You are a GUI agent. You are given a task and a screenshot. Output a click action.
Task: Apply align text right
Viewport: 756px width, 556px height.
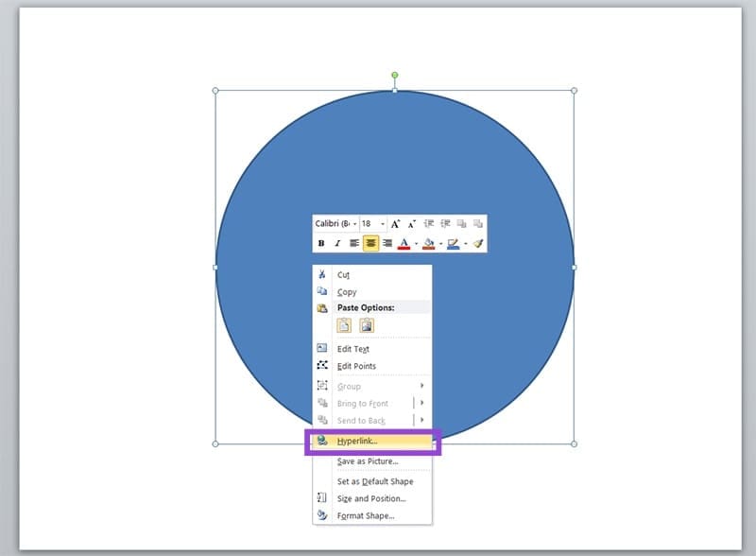[x=387, y=244]
